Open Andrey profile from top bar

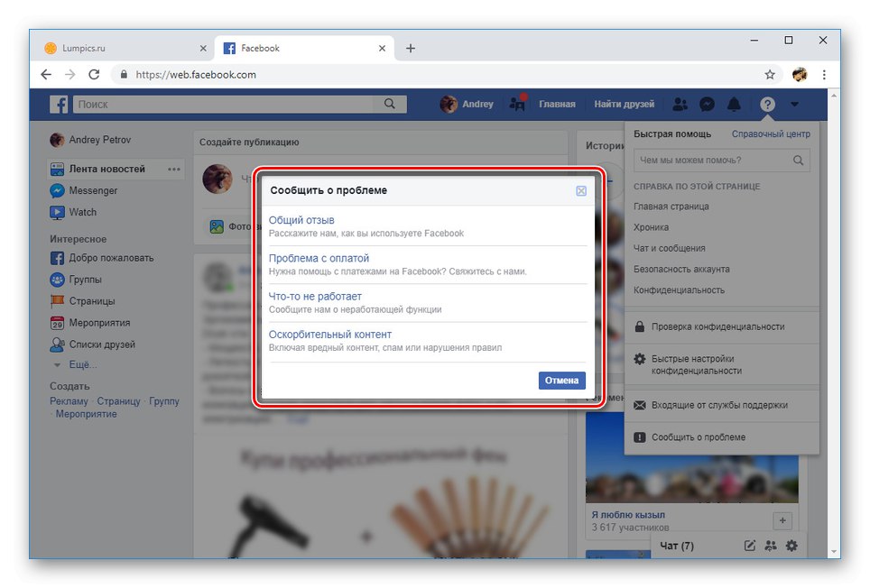[x=467, y=105]
